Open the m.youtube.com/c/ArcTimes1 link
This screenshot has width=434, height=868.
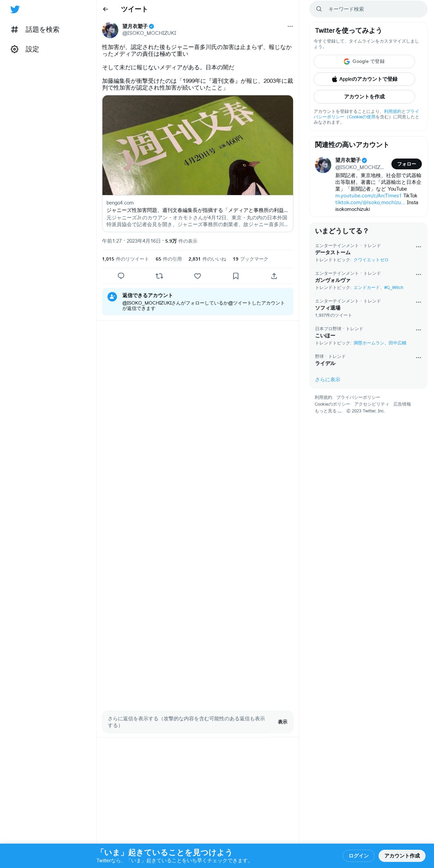[x=368, y=196]
